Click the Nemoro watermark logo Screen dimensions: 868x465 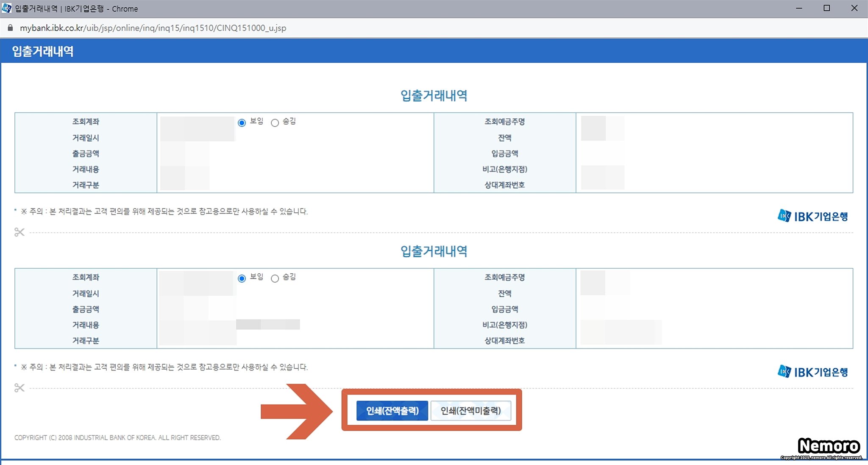tap(829, 446)
